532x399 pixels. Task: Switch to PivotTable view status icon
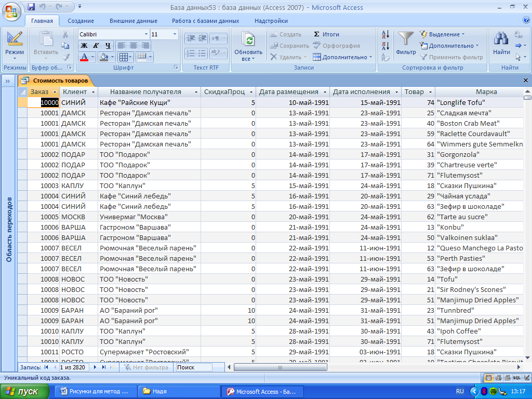point(498,378)
